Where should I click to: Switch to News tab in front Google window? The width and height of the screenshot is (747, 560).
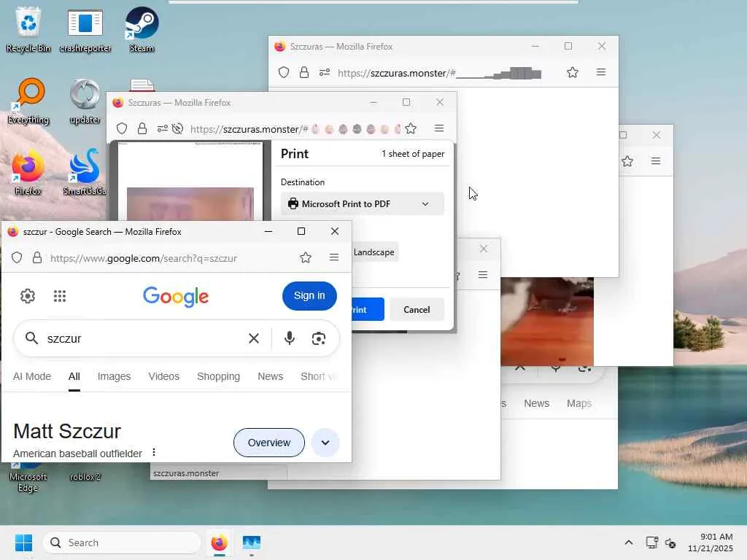pos(270,376)
